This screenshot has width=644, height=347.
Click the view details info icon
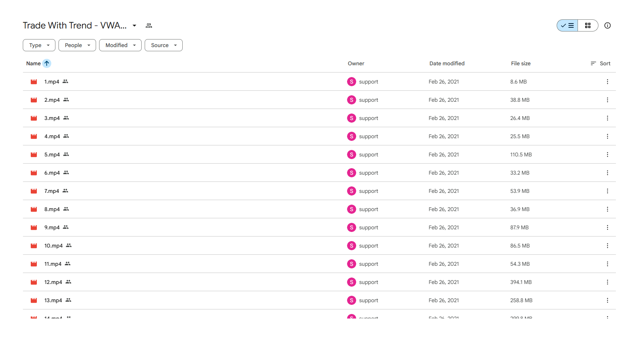point(608,25)
